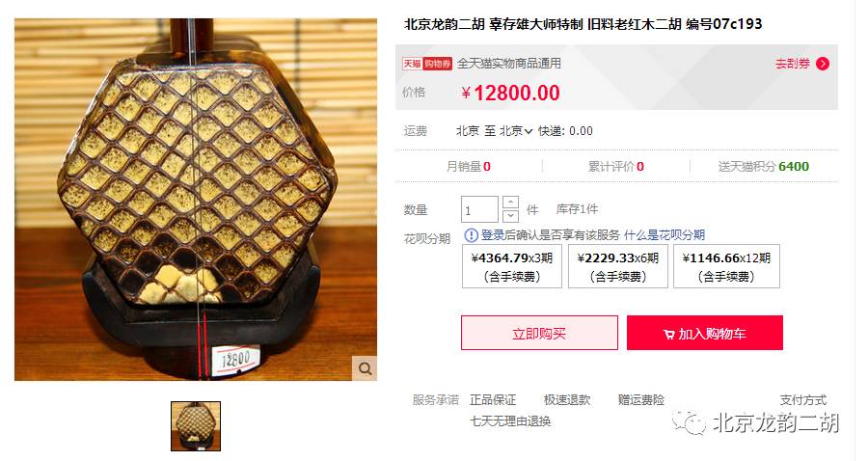The height and width of the screenshot is (461, 868).
Task: Click the cart icon in 加入购物车 button
Action: (x=668, y=335)
